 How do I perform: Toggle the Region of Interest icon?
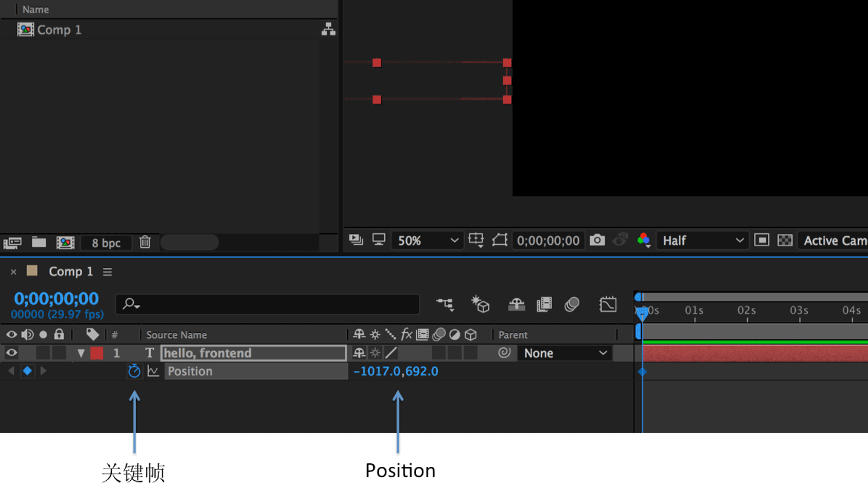click(762, 240)
